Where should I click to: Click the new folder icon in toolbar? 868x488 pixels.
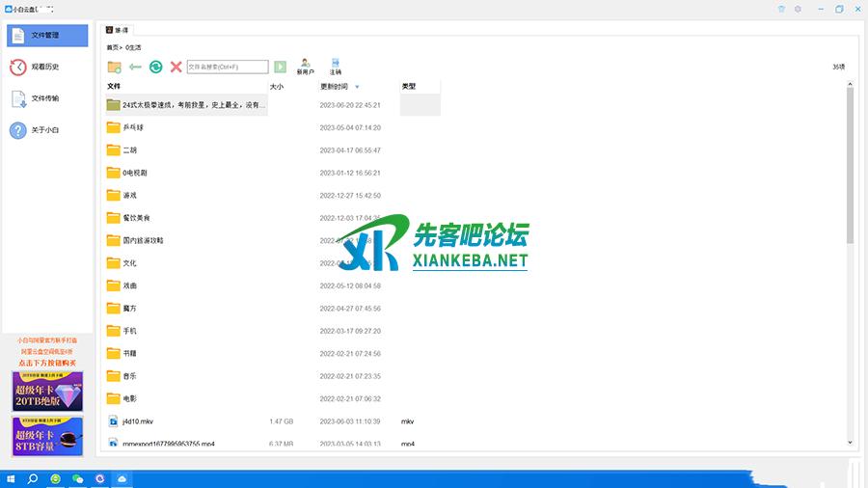(x=114, y=67)
